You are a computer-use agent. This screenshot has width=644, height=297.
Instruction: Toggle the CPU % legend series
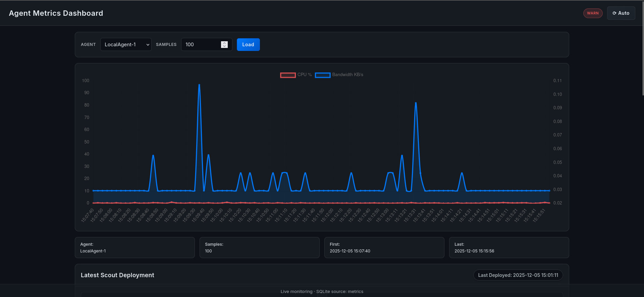(x=304, y=75)
